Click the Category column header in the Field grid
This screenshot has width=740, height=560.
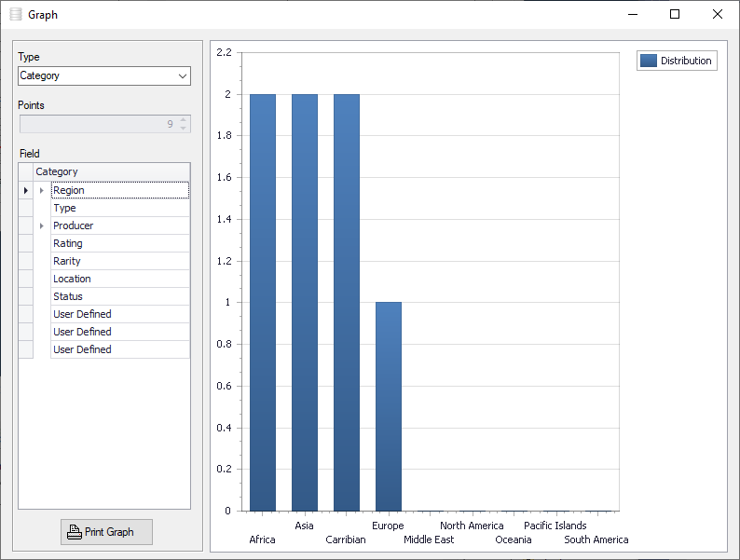tap(112, 171)
